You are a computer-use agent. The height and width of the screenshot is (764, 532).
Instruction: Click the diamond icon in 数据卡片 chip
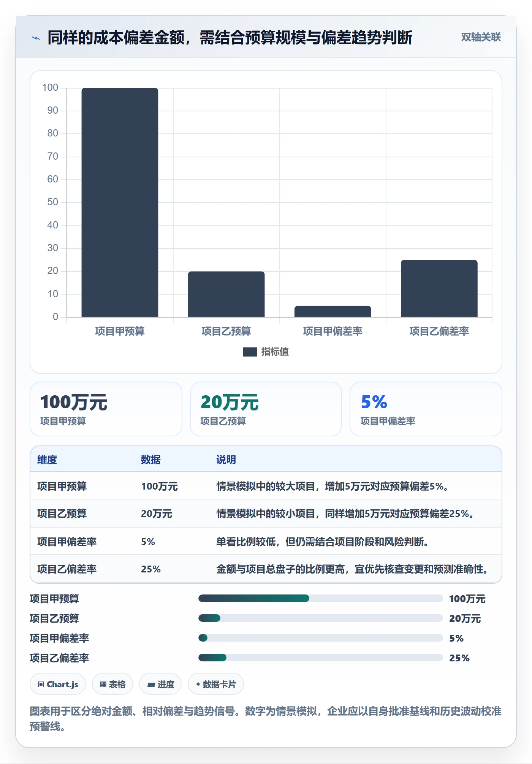click(x=198, y=684)
